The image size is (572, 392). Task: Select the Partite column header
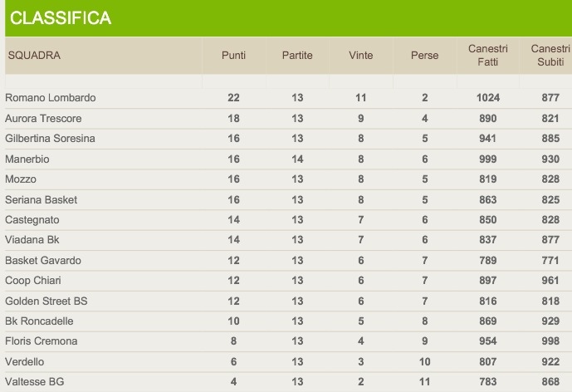(x=297, y=56)
